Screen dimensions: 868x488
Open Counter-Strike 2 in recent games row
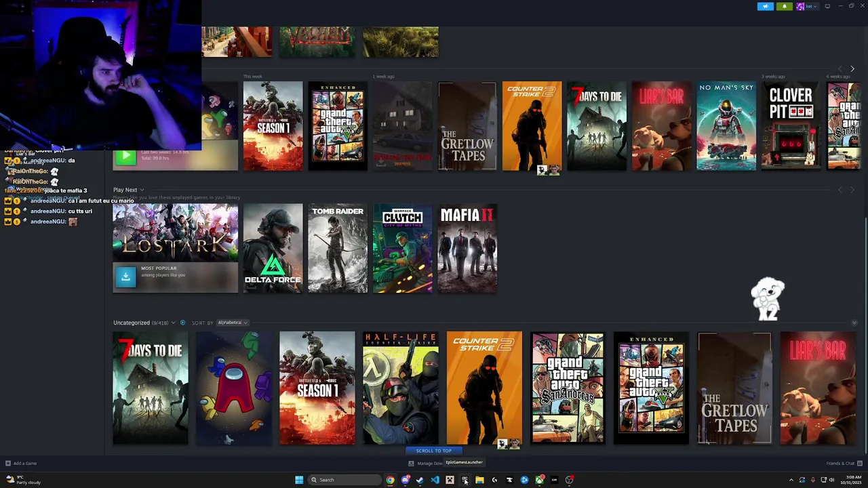(x=532, y=126)
